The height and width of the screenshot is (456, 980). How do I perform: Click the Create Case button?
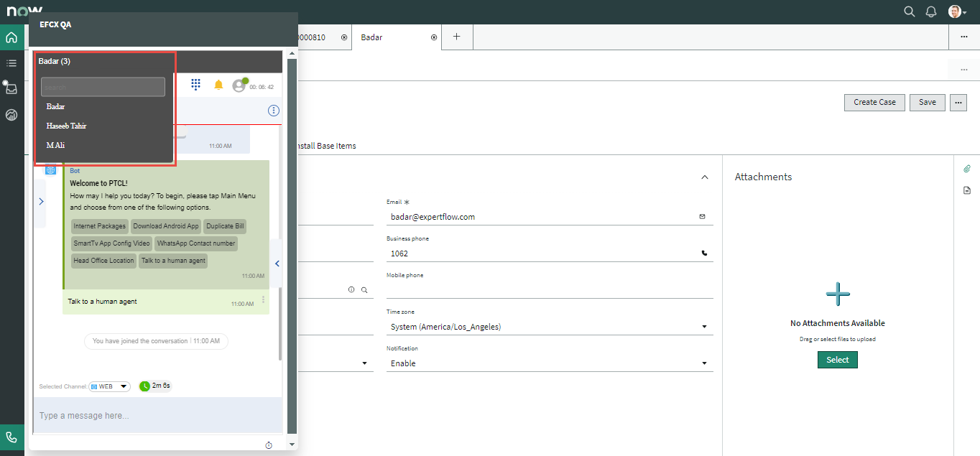point(874,102)
